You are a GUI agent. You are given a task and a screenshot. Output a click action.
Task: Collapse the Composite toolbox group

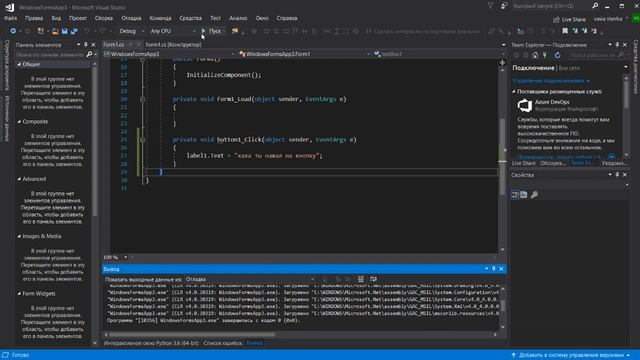[x=19, y=122]
